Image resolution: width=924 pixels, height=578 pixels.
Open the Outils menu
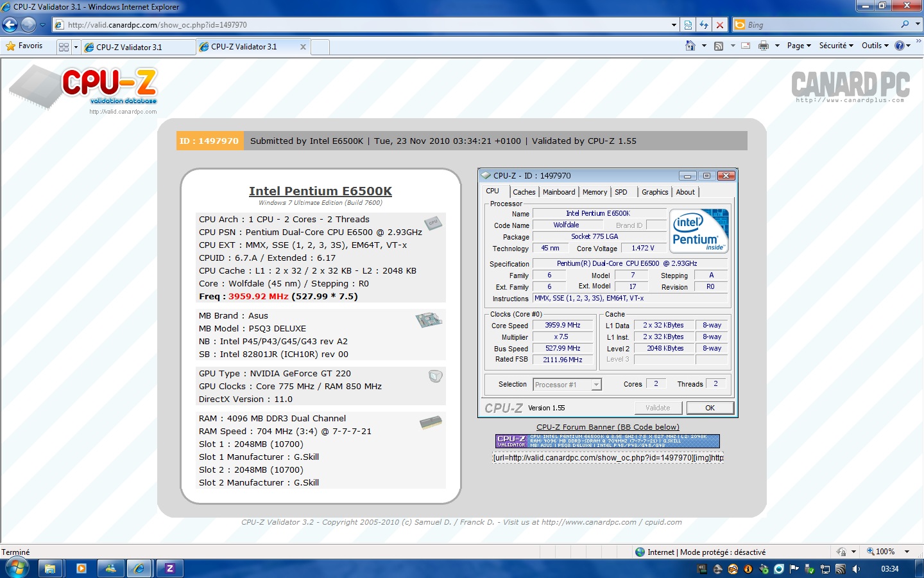[875, 46]
